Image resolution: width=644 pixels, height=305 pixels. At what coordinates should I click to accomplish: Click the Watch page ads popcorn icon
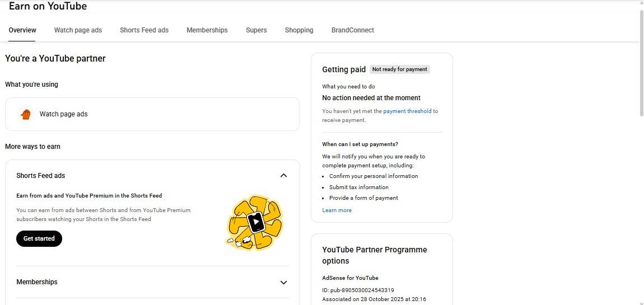[x=26, y=114]
